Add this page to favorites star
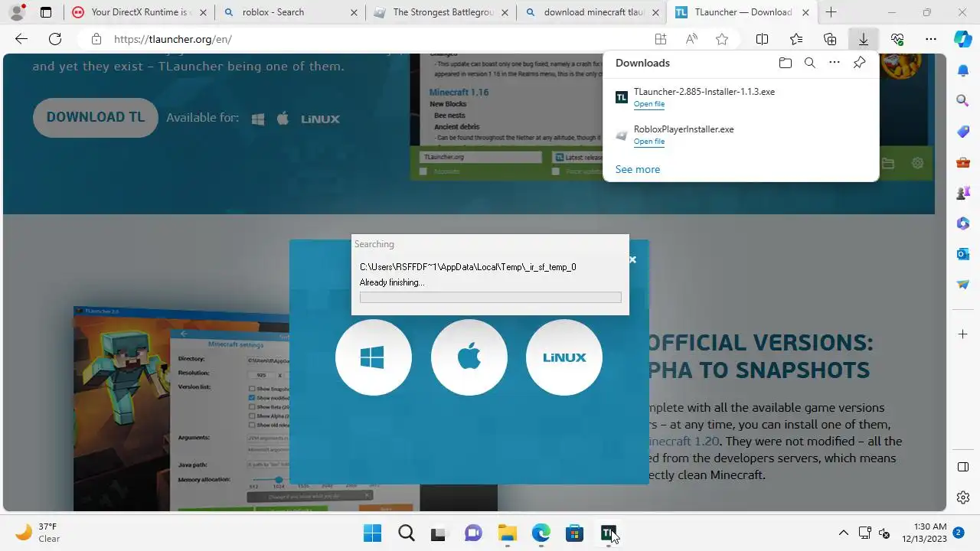Screen dimensions: 980x551 tap(722, 39)
